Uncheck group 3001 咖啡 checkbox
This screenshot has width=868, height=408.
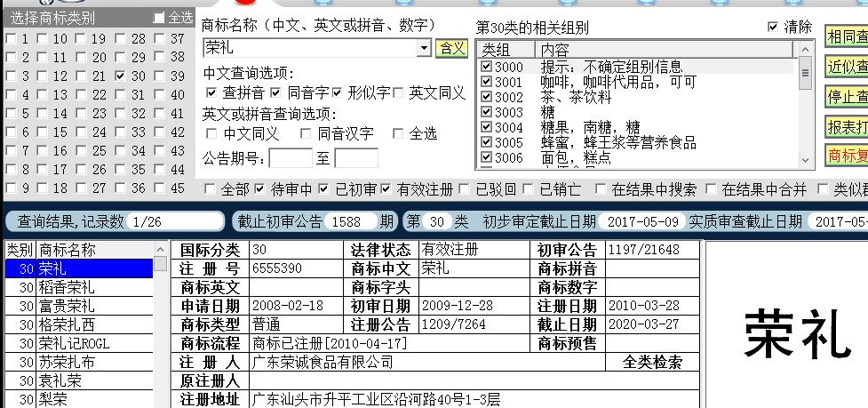point(487,82)
